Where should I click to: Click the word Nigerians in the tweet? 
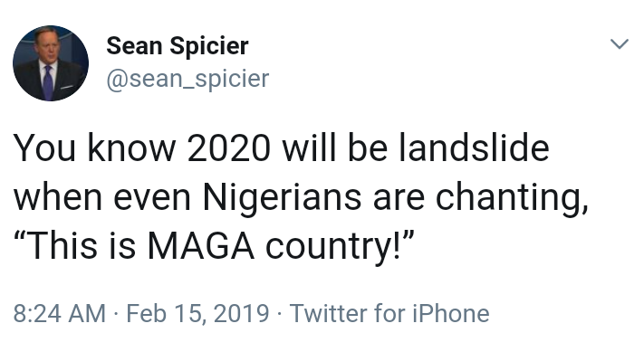point(283,198)
